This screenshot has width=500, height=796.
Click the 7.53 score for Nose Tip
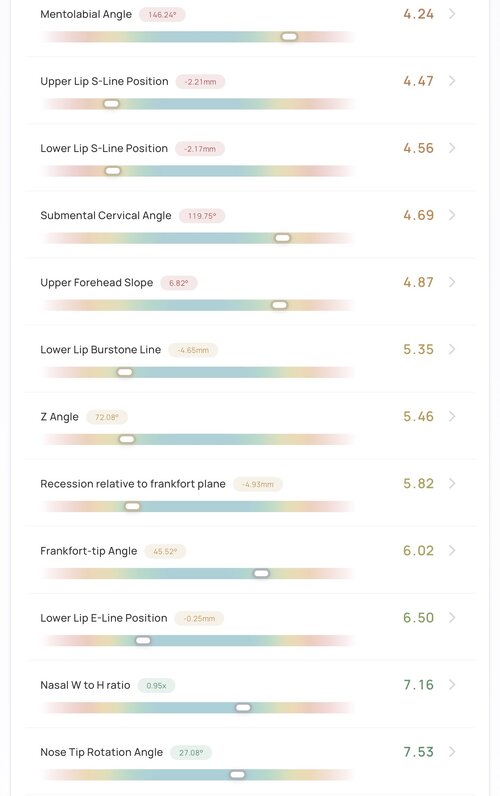418,752
